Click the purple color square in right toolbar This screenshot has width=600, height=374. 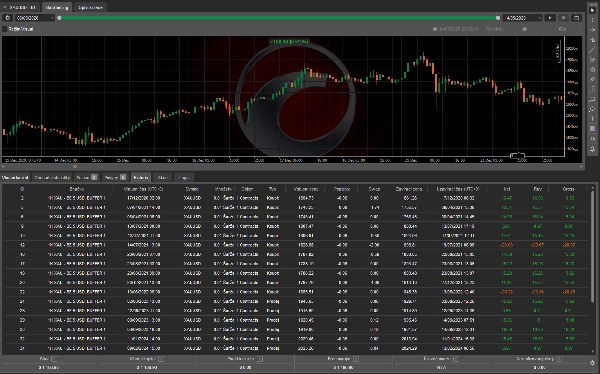(592, 129)
